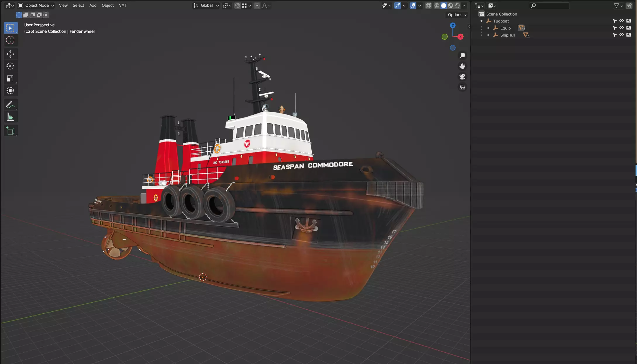
Task: Toggle Tugboat collection selectability arrow
Action: pyautogui.click(x=615, y=21)
